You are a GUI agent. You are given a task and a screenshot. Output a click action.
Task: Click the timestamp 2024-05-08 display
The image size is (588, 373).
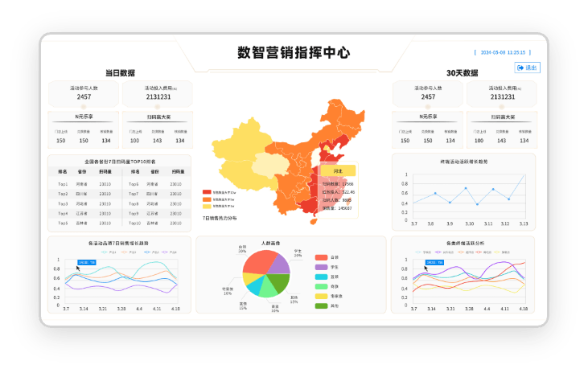[503, 52]
